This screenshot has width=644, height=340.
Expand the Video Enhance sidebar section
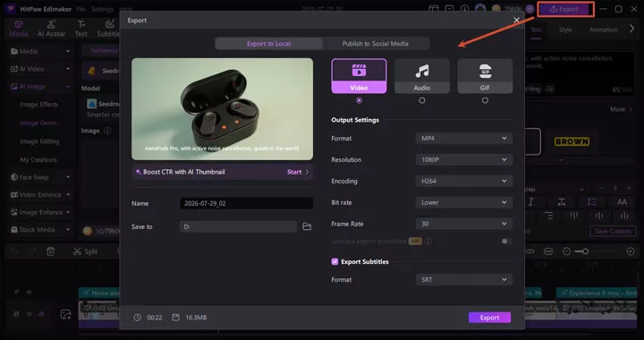click(x=40, y=195)
